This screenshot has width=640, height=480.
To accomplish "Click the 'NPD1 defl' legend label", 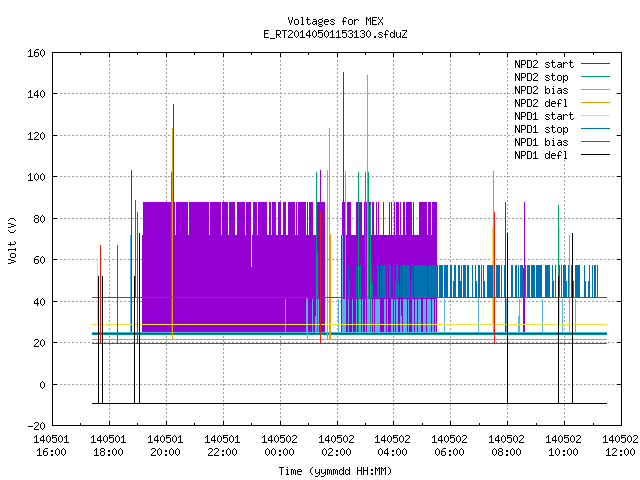I will pos(541,155).
